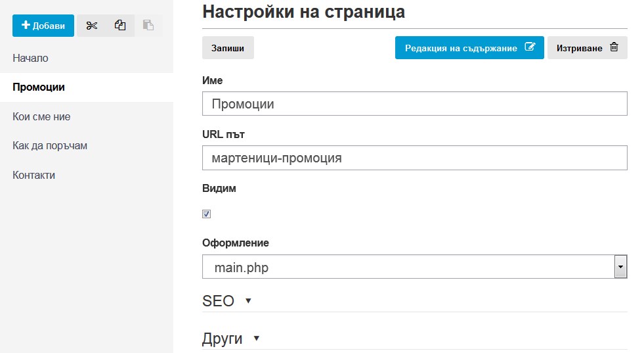This screenshot has height=353, width=644.
Task: Click the edit pencil icon
Action: [x=530, y=47]
